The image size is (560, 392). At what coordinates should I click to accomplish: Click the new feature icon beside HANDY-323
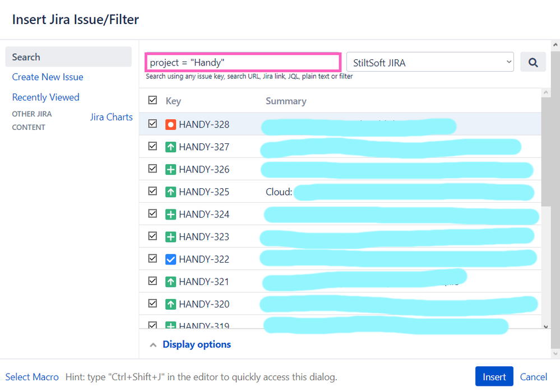coord(171,237)
